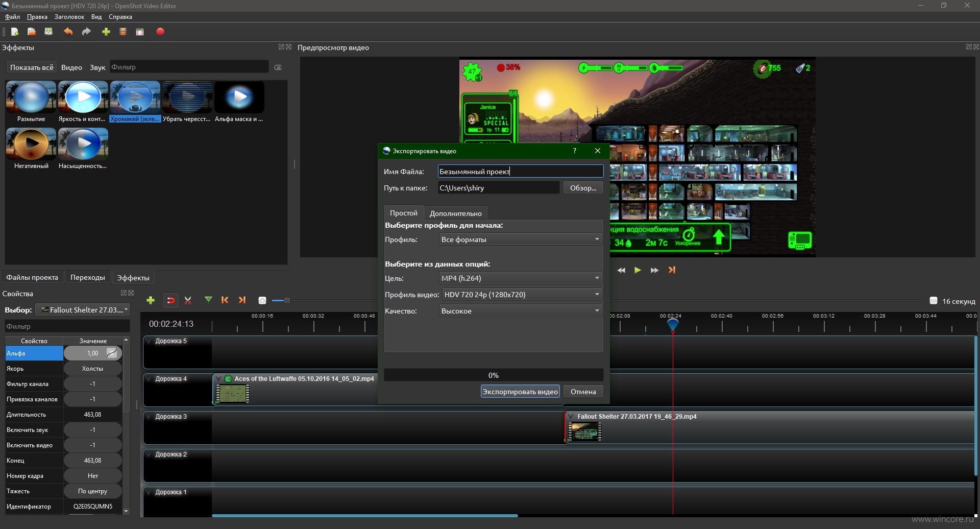The width and height of the screenshot is (980, 529).
Task: Open a project via the folder icon
Action: pyautogui.click(x=31, y=32)
